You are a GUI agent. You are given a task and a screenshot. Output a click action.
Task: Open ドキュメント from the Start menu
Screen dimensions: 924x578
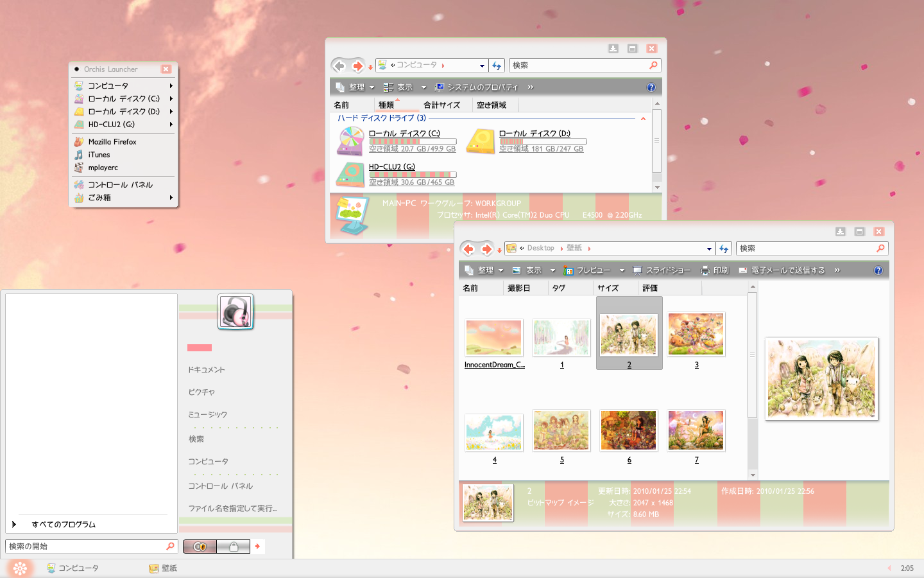207,370
